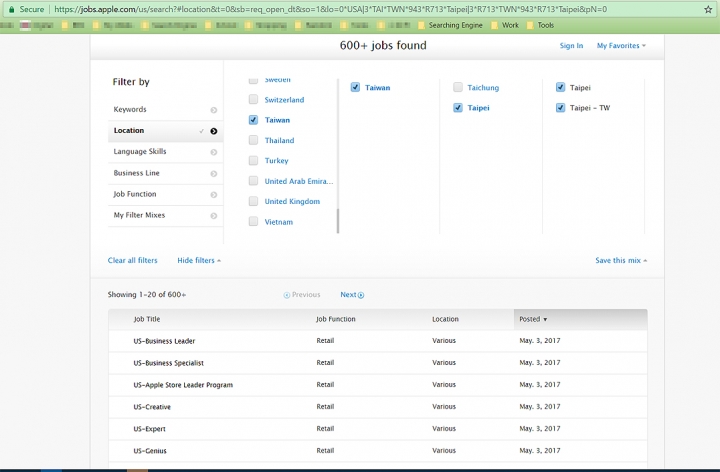The width and height of the screenshot is (720, 472).
Task: Click the arrow icon beside Job Function
Action: point(214,194)
